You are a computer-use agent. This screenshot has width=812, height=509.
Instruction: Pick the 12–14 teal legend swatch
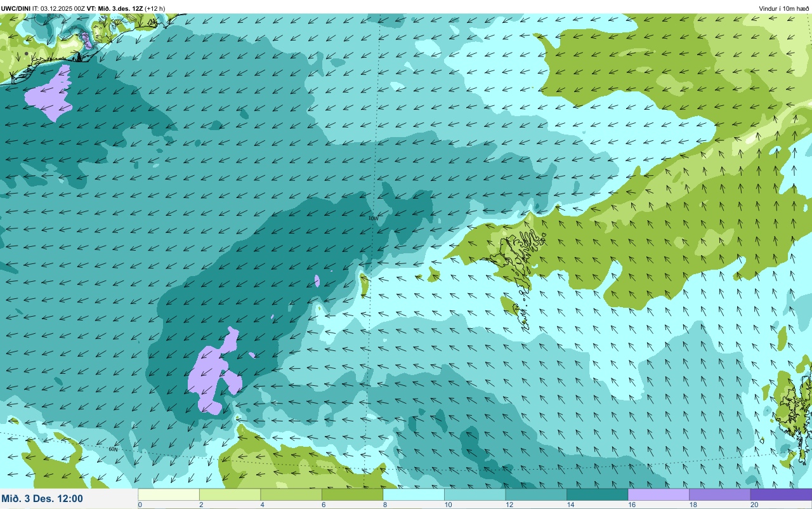[536, 494]
